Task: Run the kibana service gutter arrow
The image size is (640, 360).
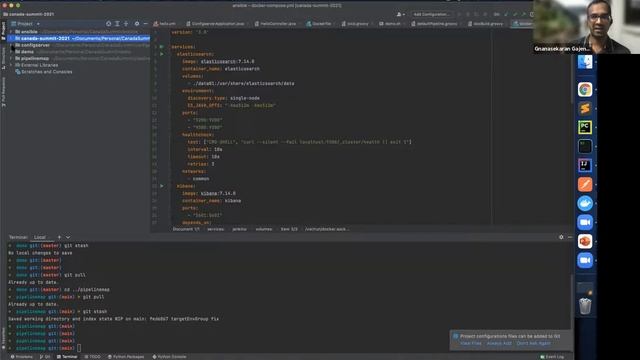Action: [162, 186]
